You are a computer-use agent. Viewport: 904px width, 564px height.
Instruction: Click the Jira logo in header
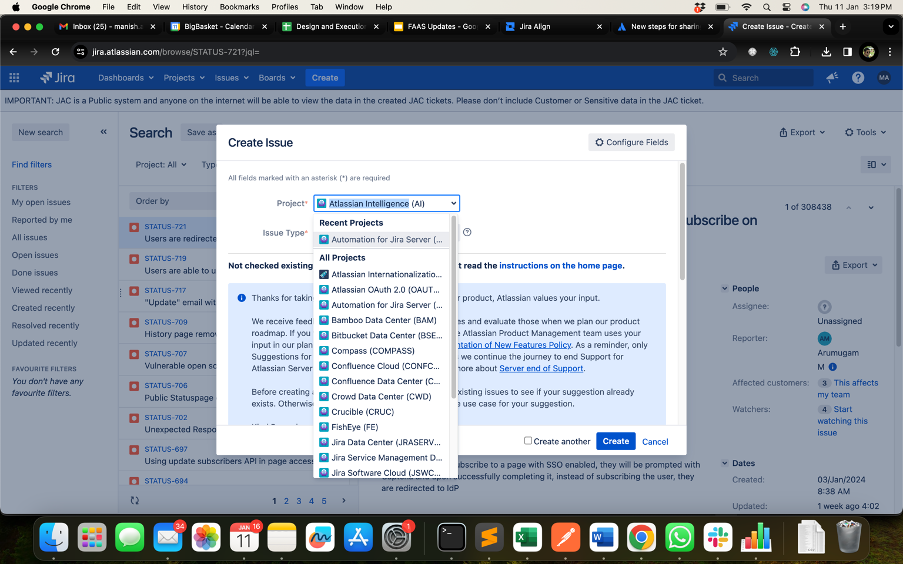pos(57,77)
